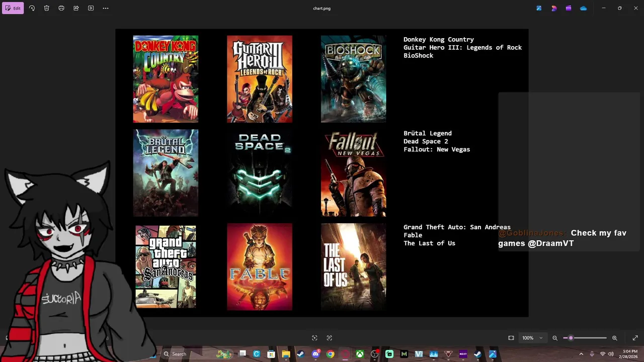Click 'Grand Theft Auto: San Andreas' text
This screenshot has height=362, width=644.
click(x=457, y=227)
